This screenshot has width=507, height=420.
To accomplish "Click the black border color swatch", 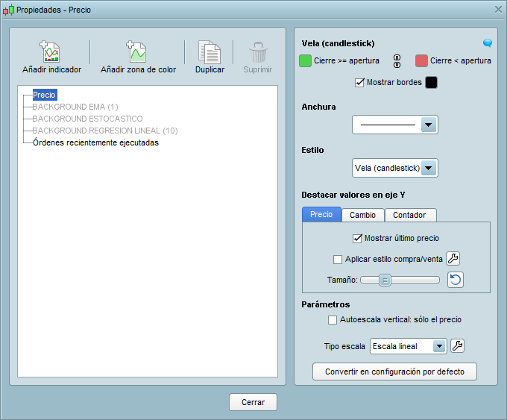I will pos(432,83).
